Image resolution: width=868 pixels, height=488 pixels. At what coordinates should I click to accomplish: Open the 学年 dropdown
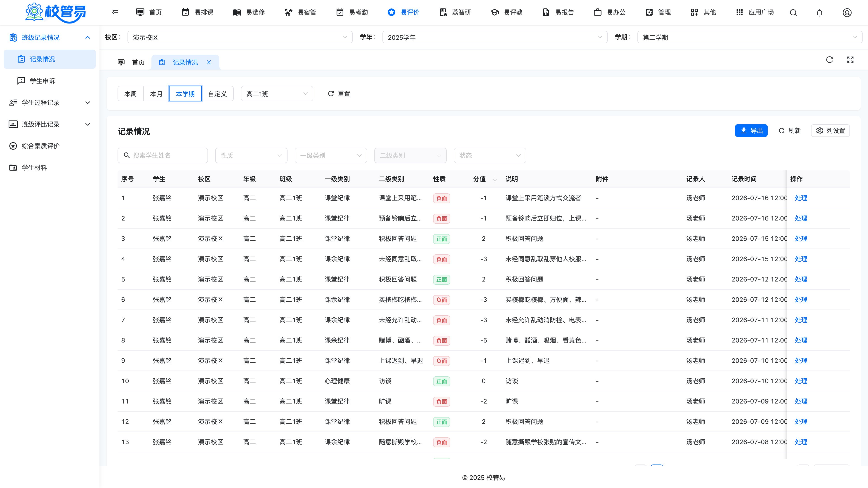[x=495, y=37]
